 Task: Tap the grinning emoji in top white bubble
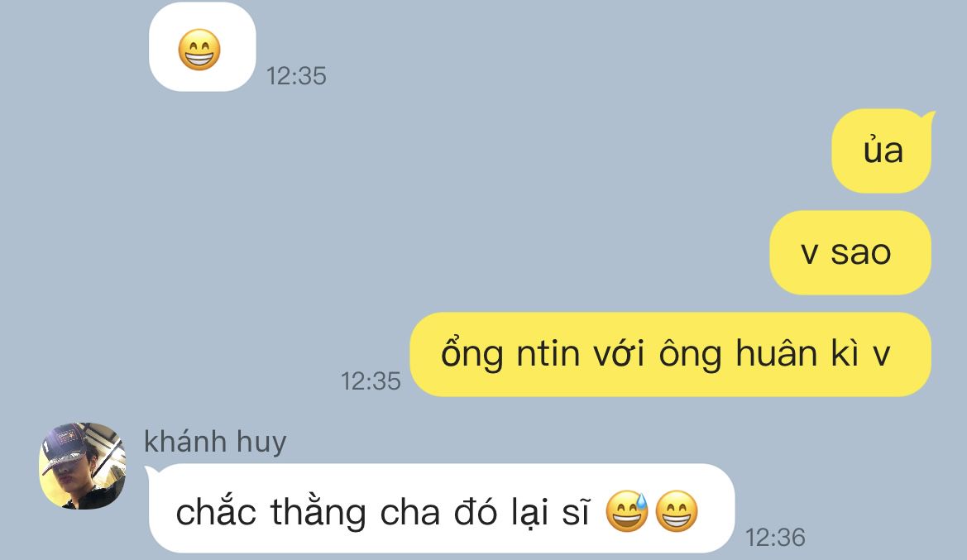tap(199, 50)
